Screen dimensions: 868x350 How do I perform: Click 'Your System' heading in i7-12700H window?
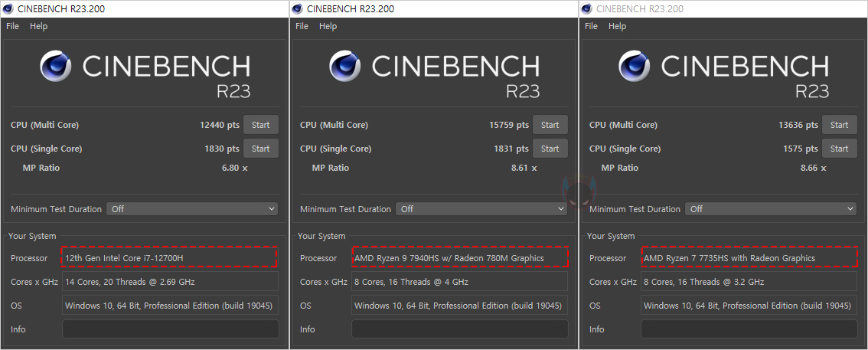coord(32,236)
